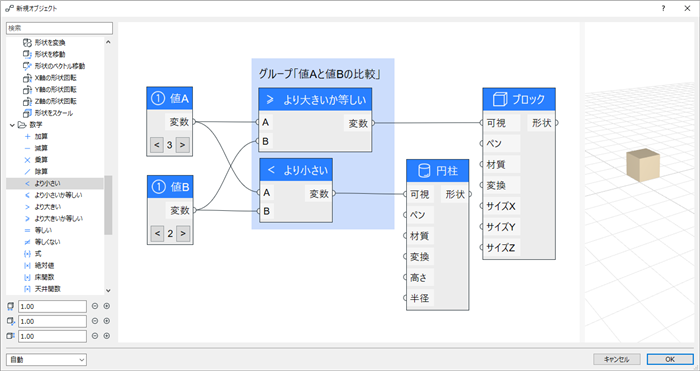The height and width of the screenshot is (371, 700).
Task: Decrease 値B with left arrow
Action: [x=157, y=233]
